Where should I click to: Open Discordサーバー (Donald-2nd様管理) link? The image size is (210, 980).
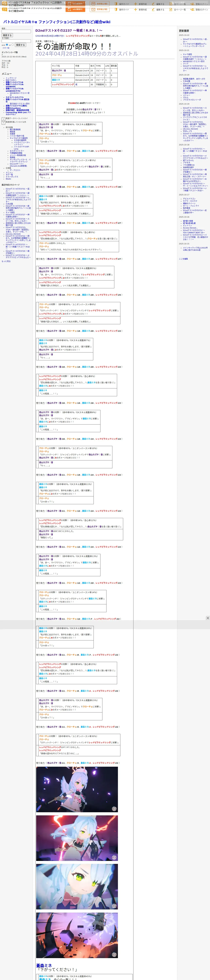click(x=18, y=165)
